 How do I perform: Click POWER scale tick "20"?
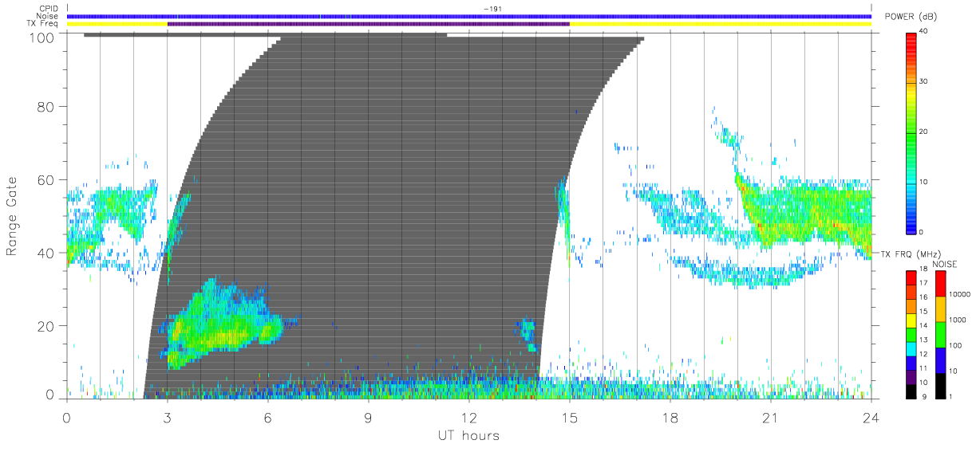click(923, 132)
